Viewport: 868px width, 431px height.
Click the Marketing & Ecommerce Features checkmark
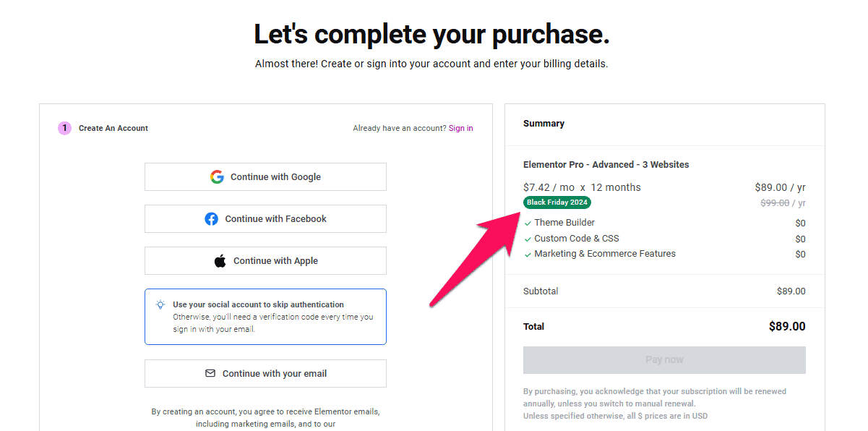coord(528,255)
